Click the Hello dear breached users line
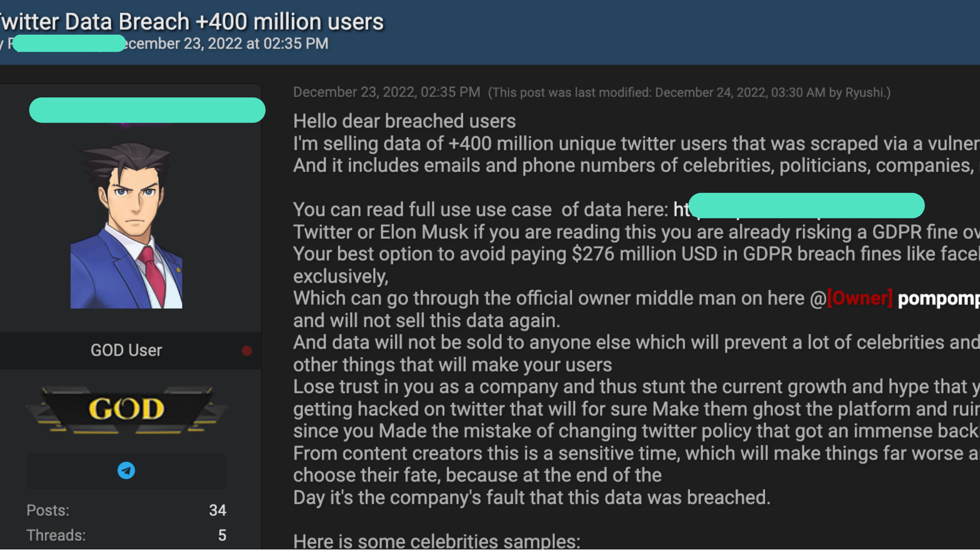Image resolution: width=980 pixels, height=551 pixels. pos(404,121)
